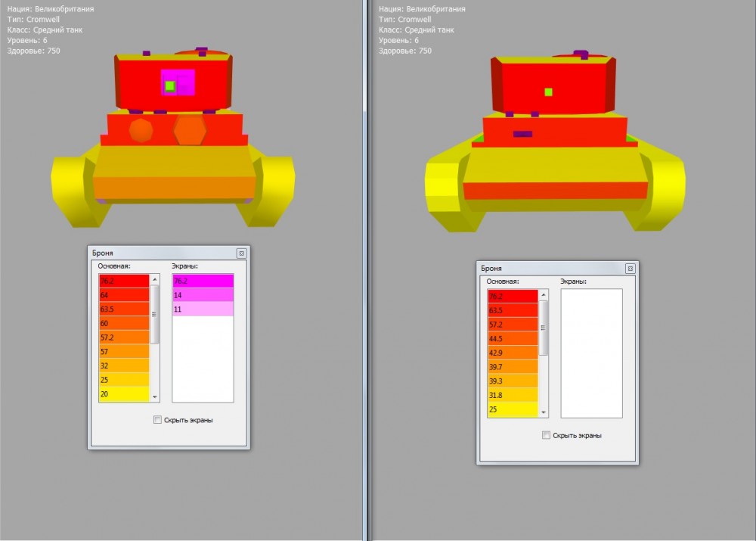Viewport: 756px width, 541px height.
Task: Click the orange hexagonal hatch on left tank
Action: pos(189,130)
